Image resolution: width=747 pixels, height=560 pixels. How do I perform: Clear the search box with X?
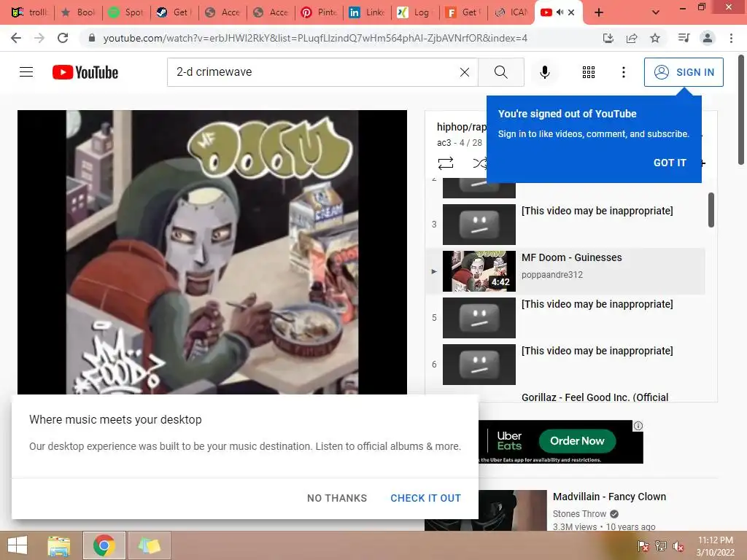point(465,72)
